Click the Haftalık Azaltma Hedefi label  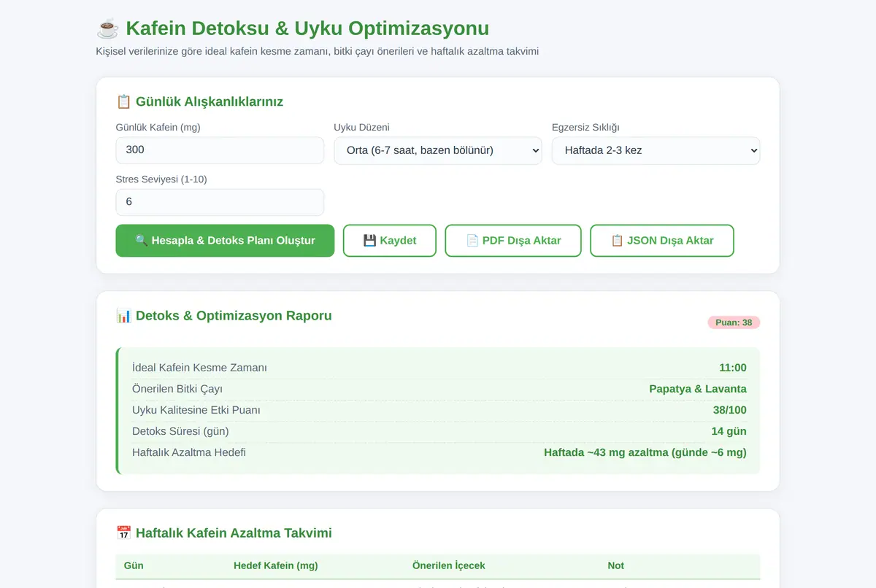pos(189,452)
